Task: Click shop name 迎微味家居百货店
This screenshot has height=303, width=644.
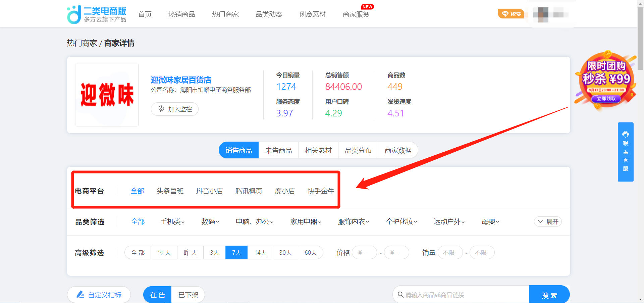Action: 181,80
